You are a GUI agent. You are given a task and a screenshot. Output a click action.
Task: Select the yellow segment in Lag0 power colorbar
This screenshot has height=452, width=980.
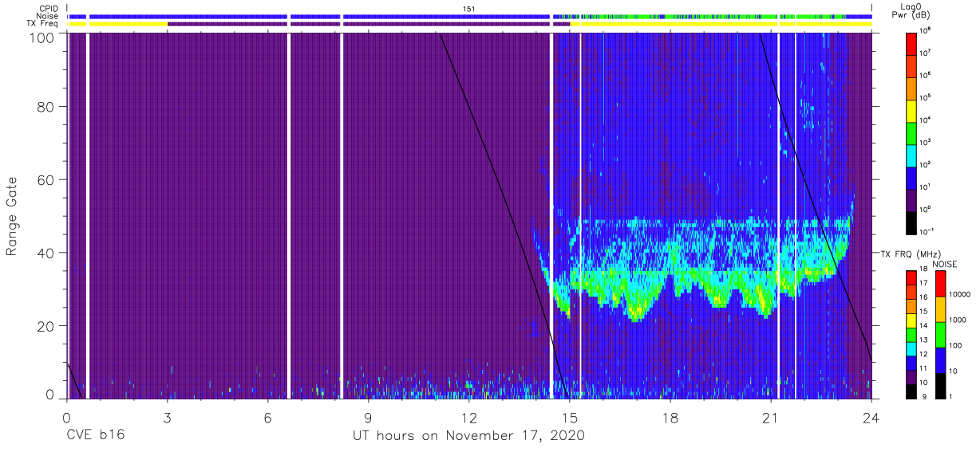[913, 109]
